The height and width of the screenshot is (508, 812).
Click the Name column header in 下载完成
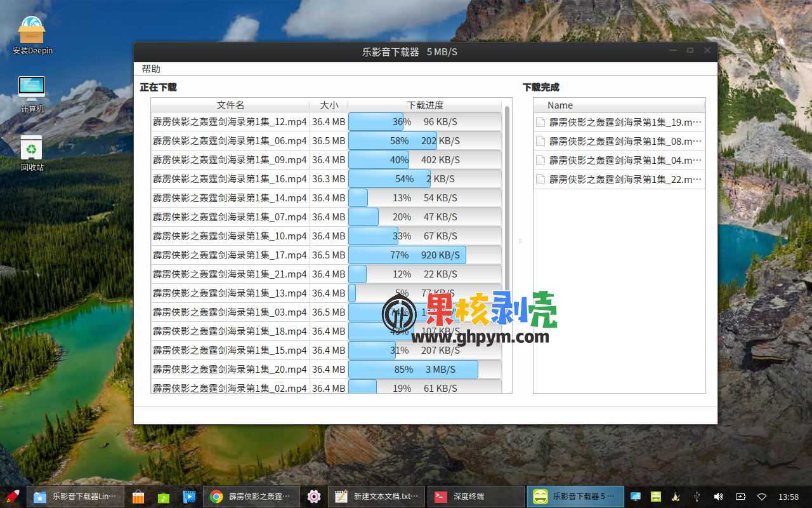pyautogui.click(x=619, y=105)
